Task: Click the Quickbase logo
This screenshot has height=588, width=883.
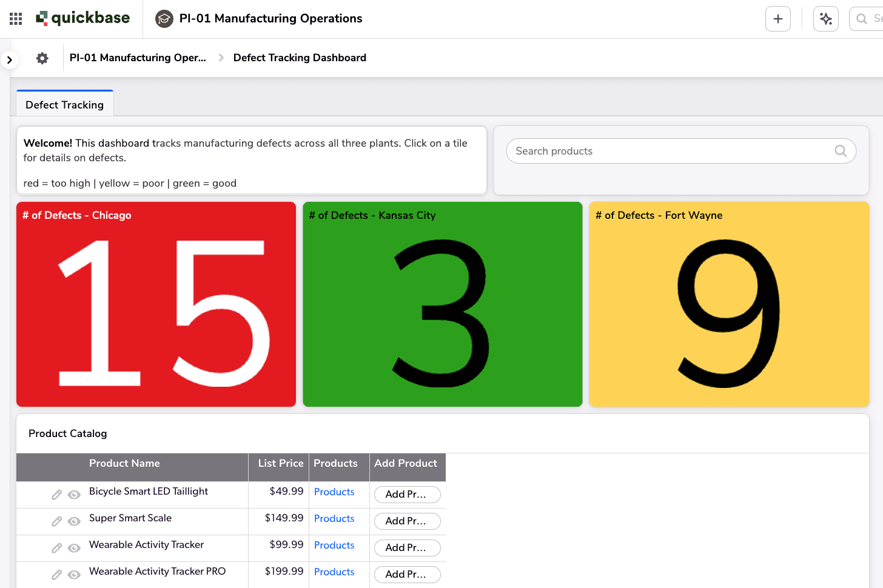Action: (83, 18)
